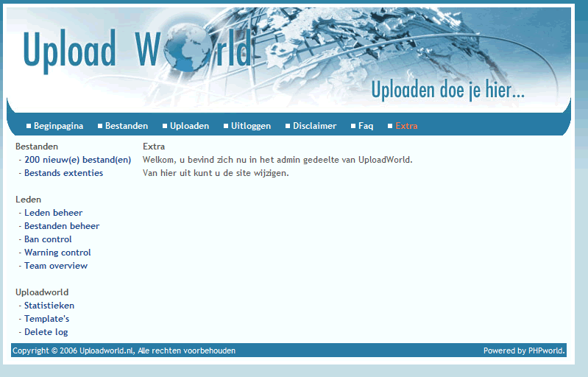Select the highlighted Extra menu item
The height and width of the screenshot is (377, 588).
coord(406,126)
